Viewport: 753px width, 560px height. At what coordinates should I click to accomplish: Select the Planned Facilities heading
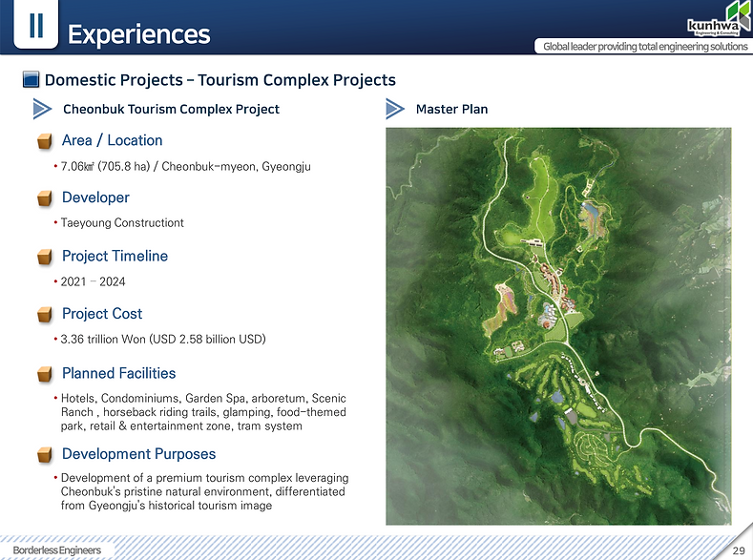coord(118,373)
